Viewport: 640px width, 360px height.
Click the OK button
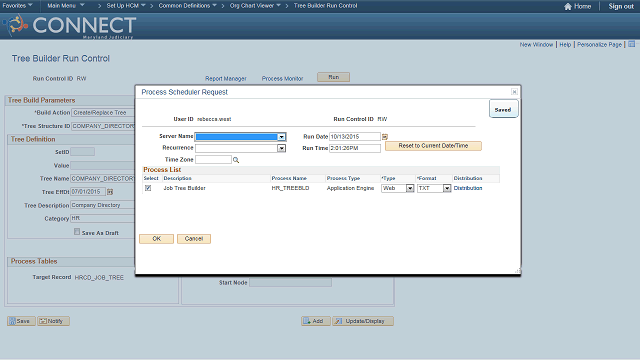(156, 239)
